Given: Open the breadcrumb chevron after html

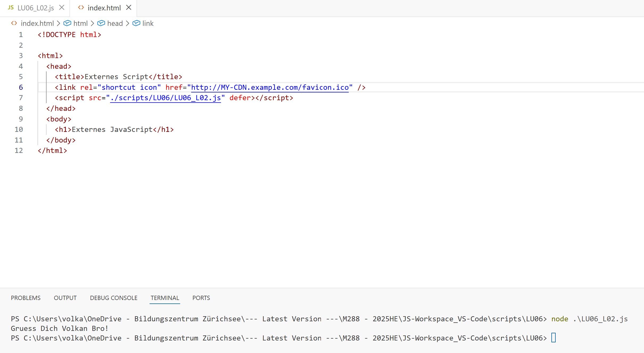Looking at the screenshot, I should (x=92, y=23).
